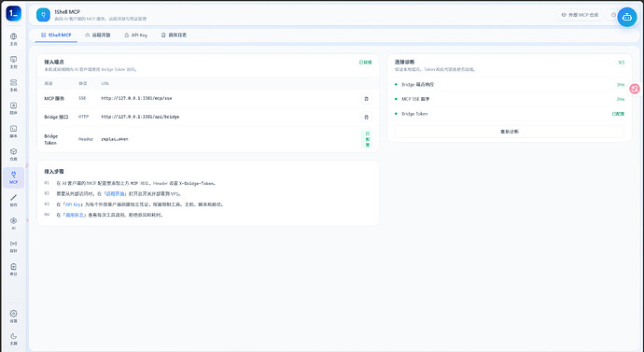Click the URL column header
644x352 pixels.
(x=105, y=83)
